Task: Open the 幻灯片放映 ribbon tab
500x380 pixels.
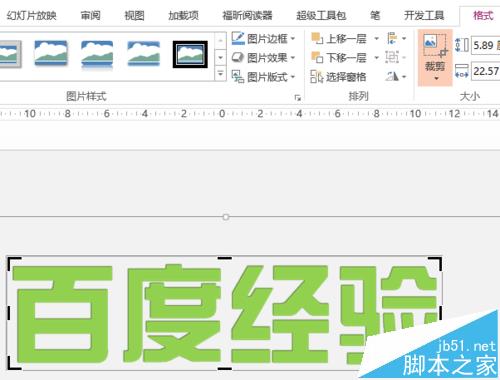Action: point(31,15)
